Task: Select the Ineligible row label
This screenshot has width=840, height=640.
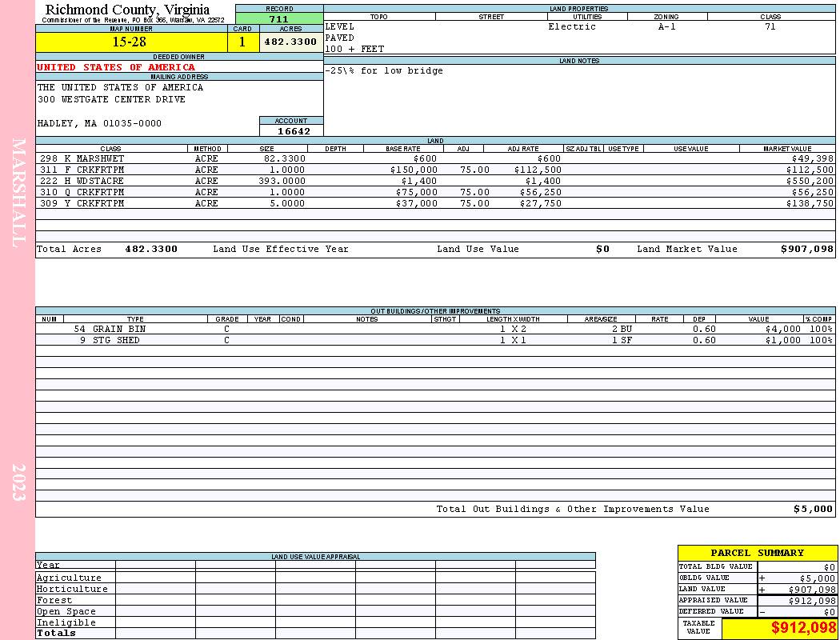Action: tap(66, 623)
